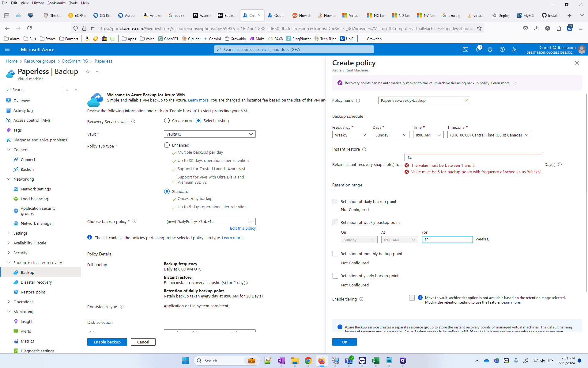Pin Paperless Backup with the favorite star
Screen dimensions: 588x368
(x=88, y=71)
